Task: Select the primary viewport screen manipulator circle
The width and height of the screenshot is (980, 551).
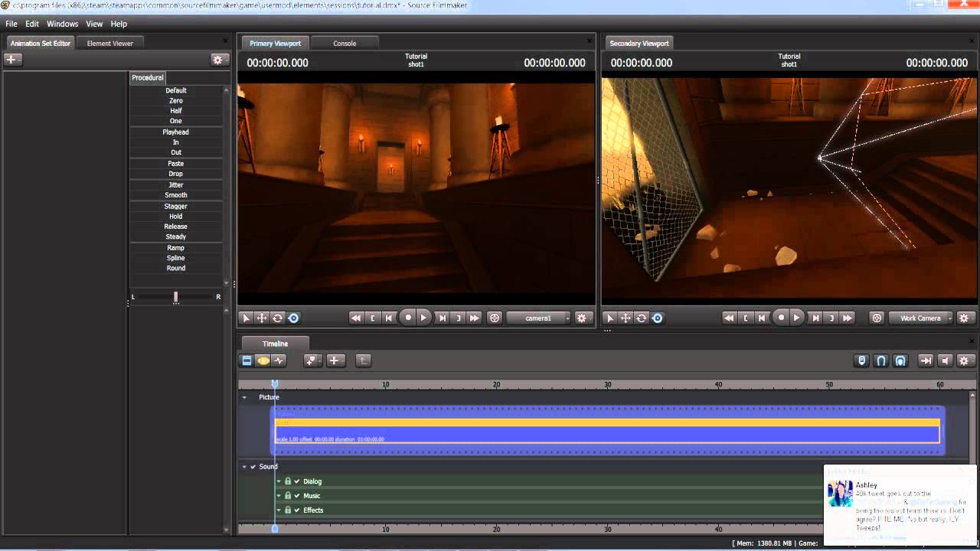Action: point(293,318)
